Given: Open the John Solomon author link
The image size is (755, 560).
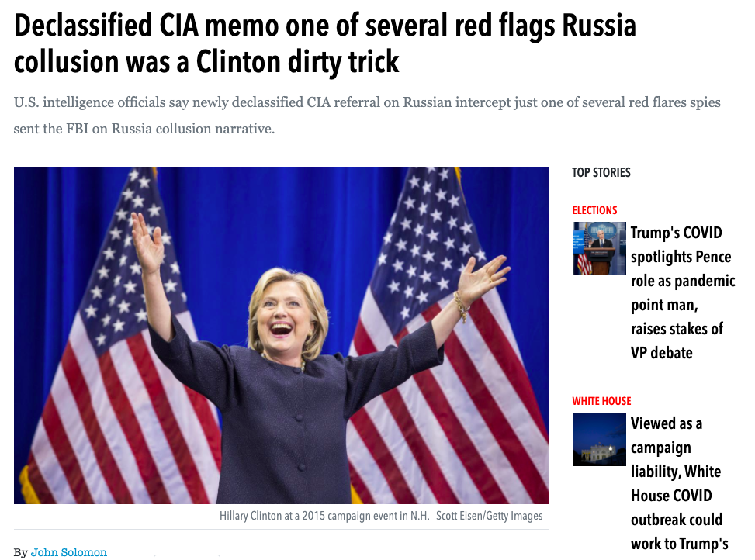Looking at the screenshot, I should (x=69, y=552).
